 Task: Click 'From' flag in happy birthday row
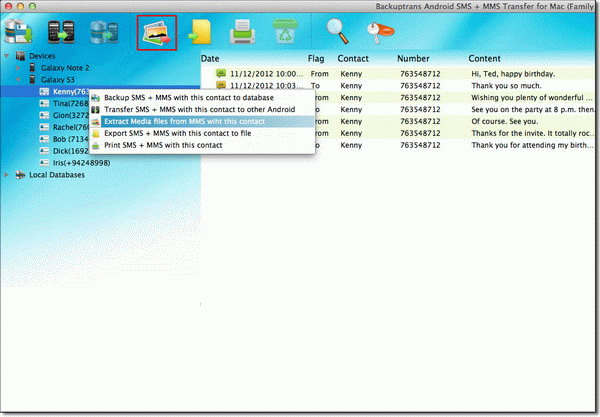click(319, 74)
